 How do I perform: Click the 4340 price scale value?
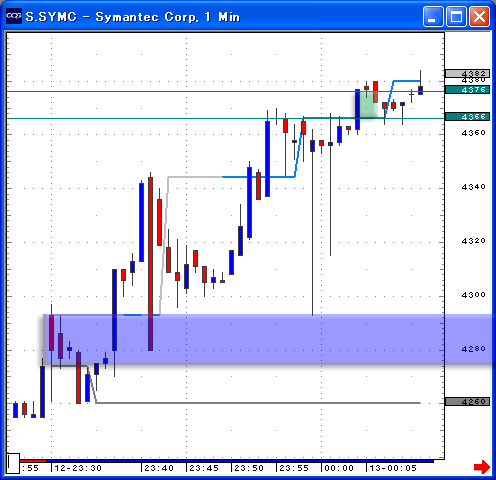pos(473,187)
